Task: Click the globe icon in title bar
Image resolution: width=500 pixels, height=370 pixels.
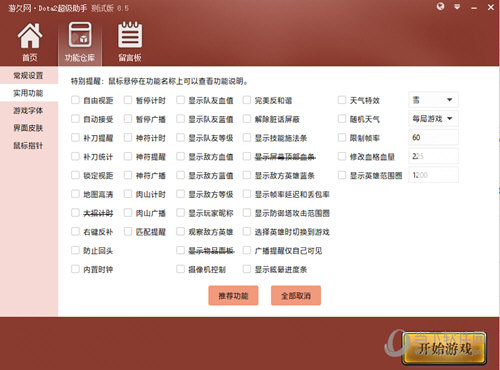Action: tap(440, 7)
